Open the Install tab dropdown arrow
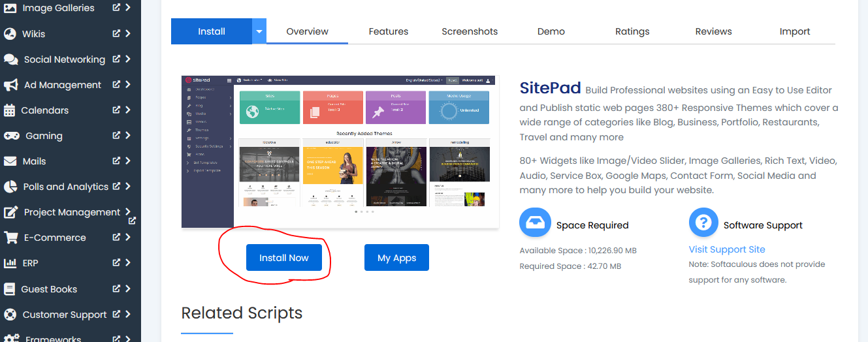Image resolution: width=868 pixels, height=342 pixels. point(259,31)
